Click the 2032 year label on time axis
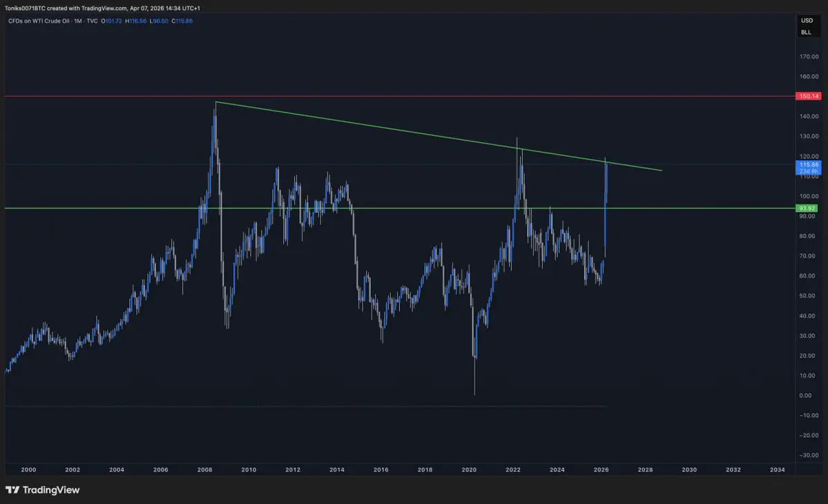 tap(733, 469)
